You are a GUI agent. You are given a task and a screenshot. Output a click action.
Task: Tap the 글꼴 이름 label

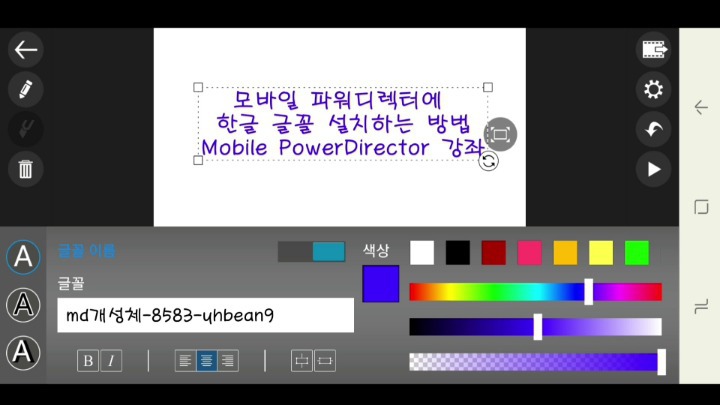(87, 251)
